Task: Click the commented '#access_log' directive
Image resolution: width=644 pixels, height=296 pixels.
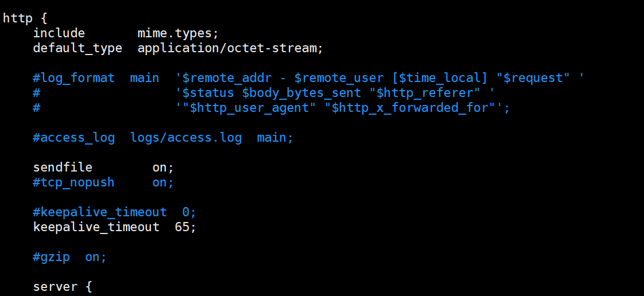Action: coord(74,138)
